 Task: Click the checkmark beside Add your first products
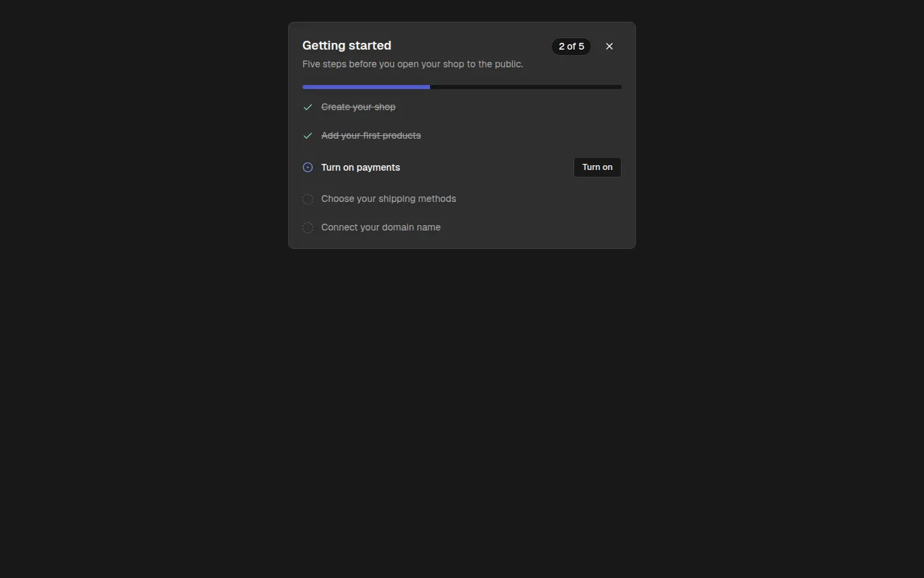point(308,136)
